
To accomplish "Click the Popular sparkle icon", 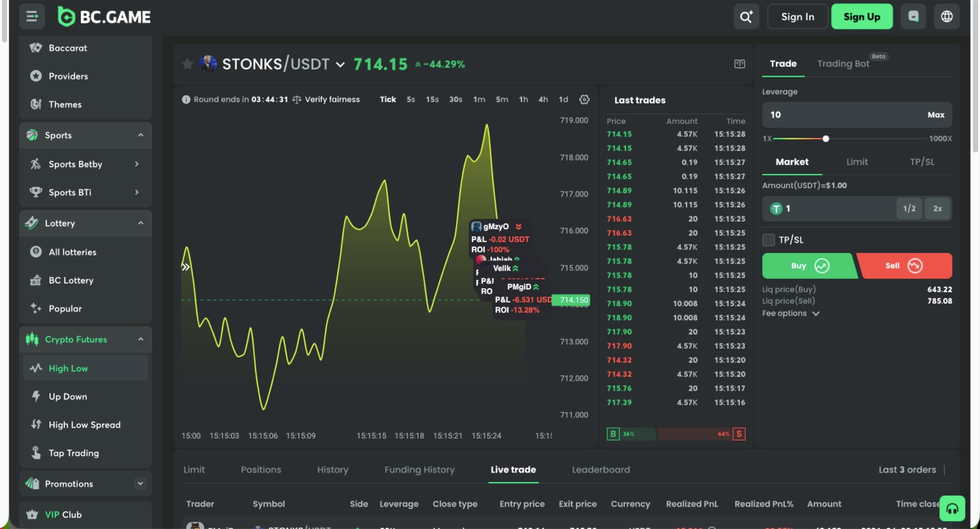I will 36,308.
